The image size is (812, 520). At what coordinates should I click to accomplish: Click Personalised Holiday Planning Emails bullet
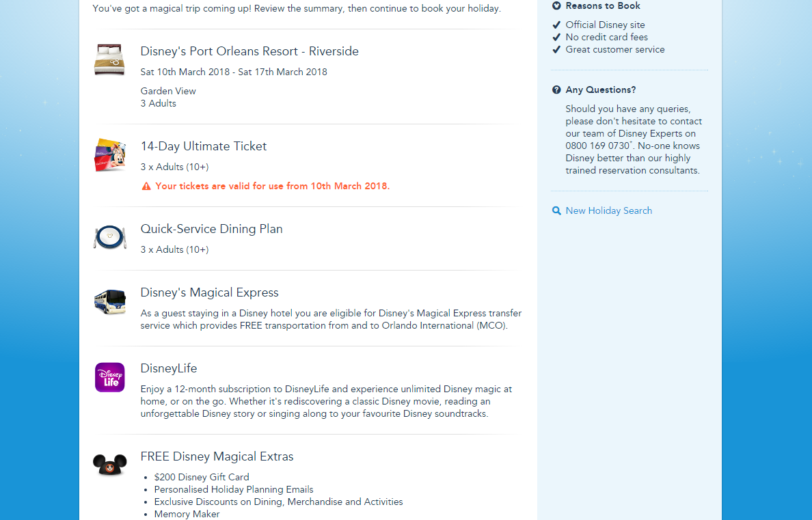(x=234, y=489)
